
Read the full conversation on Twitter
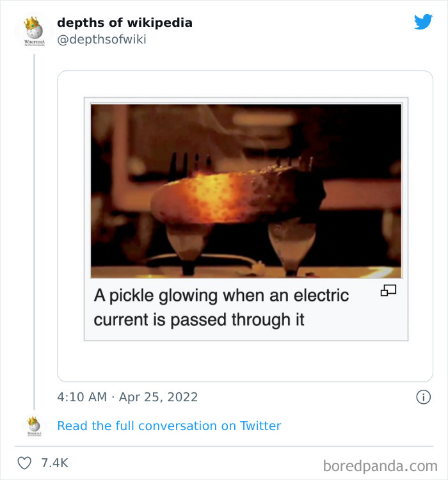point(169,426)
